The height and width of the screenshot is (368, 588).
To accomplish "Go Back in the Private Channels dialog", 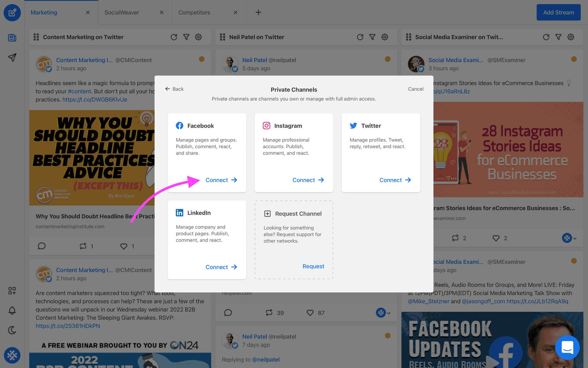I will pos(174,89).
